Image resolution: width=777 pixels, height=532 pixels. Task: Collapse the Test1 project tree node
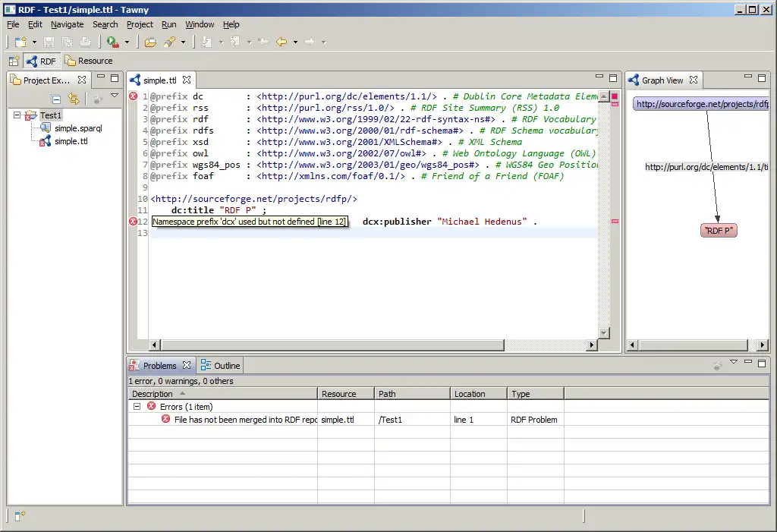point(17,115)
